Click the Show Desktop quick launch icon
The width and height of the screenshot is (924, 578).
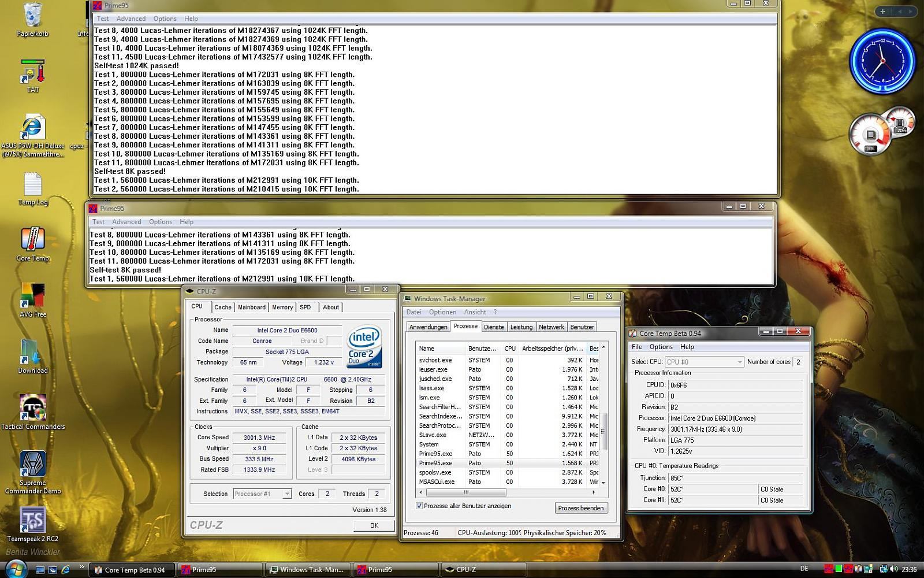click(x=40, y=569)
